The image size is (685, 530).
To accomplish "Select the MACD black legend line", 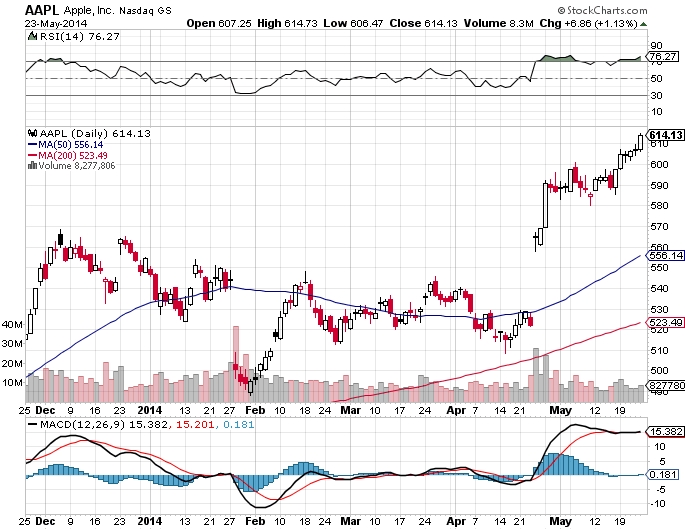I will point(33,424).
